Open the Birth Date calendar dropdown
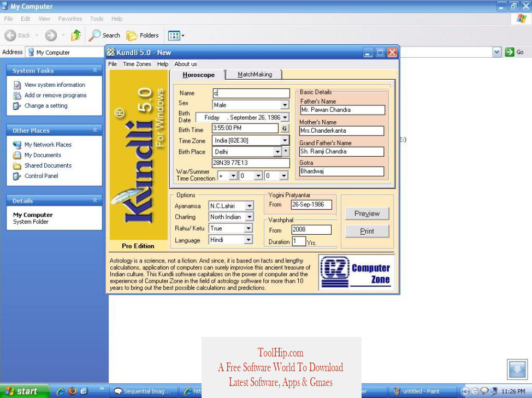Image resolution: width=532 pixels, height=398 pixels. click(x=285, y=117)
